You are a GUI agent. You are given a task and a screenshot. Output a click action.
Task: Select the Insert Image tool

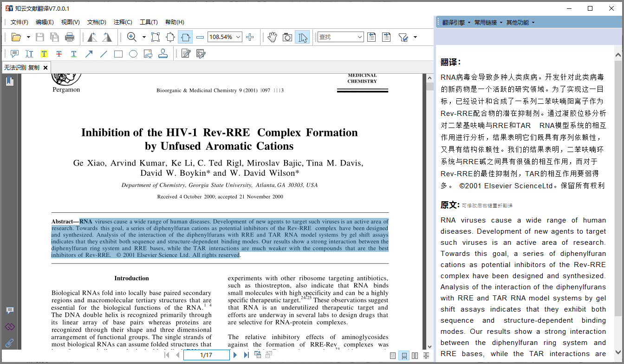pos(148,54)
